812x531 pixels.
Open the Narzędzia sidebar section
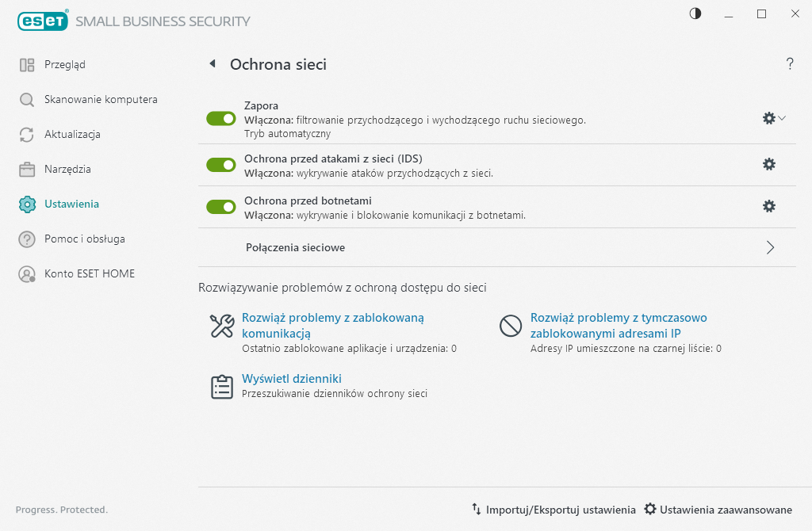(x=67, y=169)
